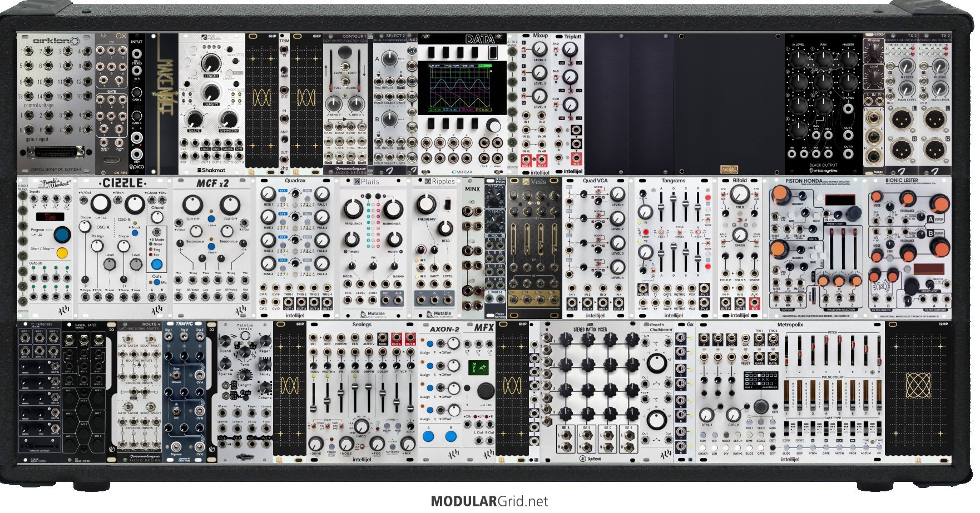Click the LEVEL 1 knob on Mixup

click(540, 49)
